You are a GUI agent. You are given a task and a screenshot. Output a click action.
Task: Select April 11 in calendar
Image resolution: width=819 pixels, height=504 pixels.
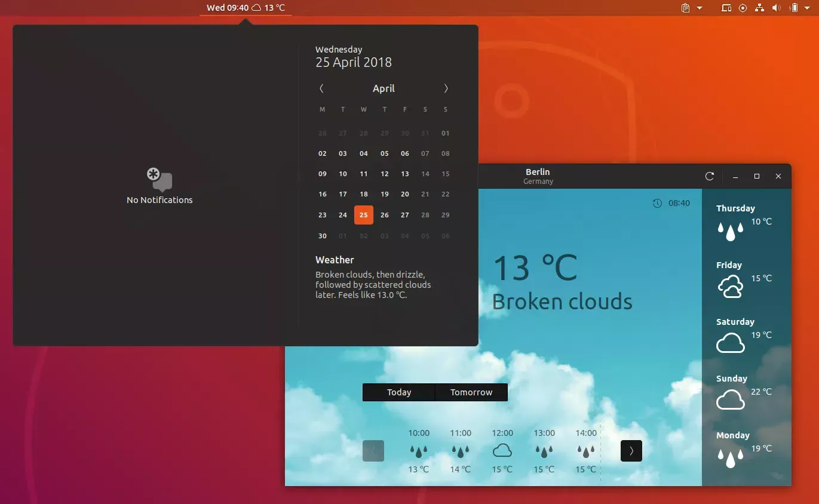364,174
